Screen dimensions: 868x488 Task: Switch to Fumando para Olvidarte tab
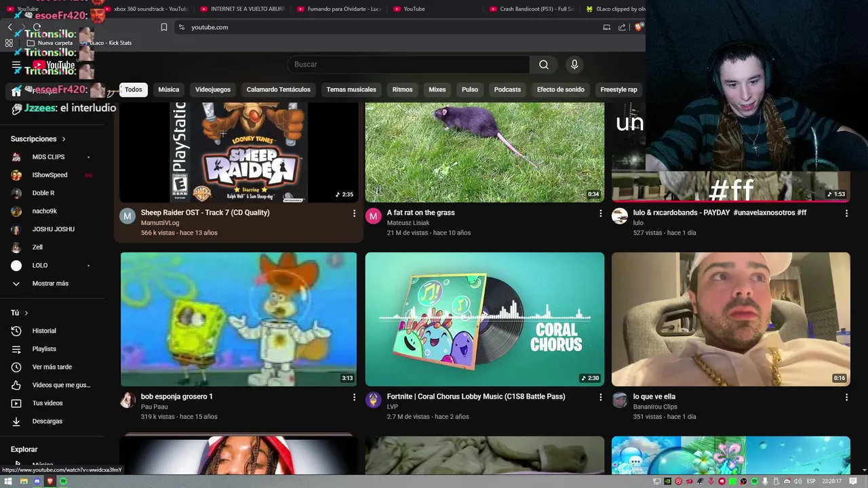[339, 9]
